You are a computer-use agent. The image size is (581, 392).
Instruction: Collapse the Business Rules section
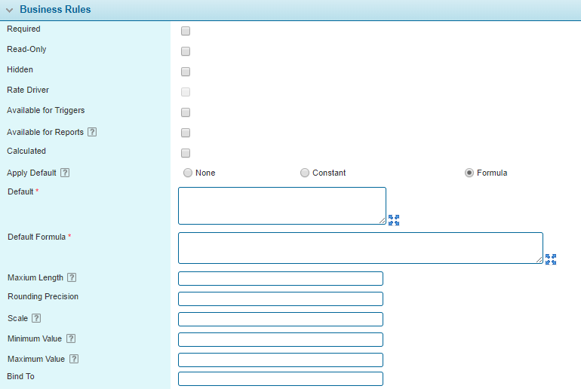tap(10, 11)
